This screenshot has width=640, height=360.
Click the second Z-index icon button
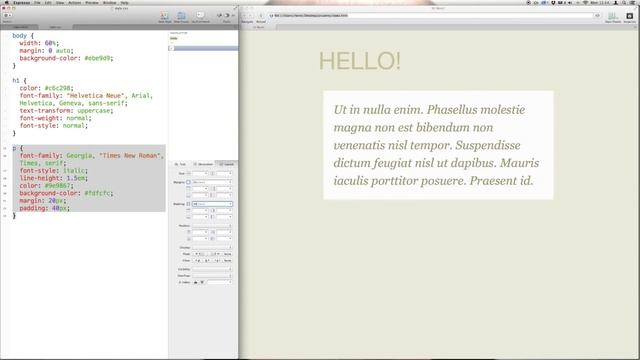coord(202,282)
